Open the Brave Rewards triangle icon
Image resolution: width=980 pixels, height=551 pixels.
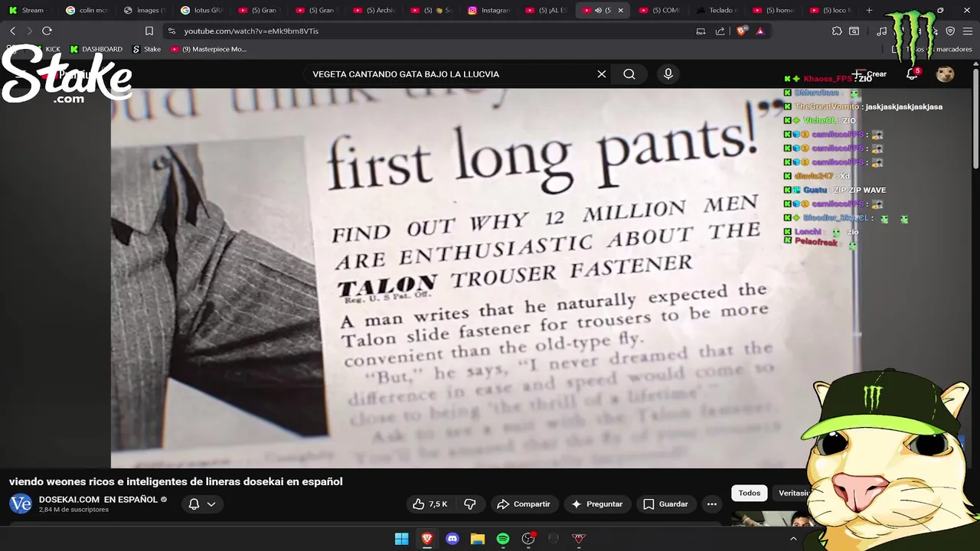click(x=760, y=31)
